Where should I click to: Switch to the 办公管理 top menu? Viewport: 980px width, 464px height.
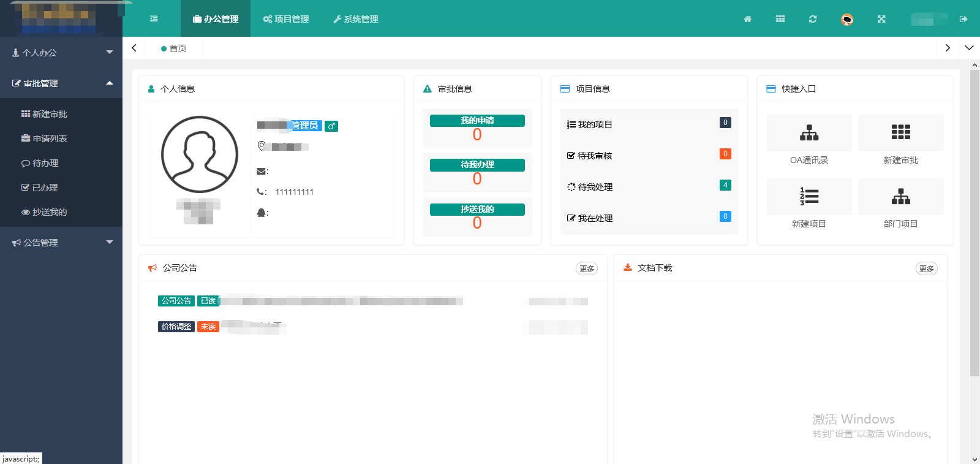click(216, 19)
